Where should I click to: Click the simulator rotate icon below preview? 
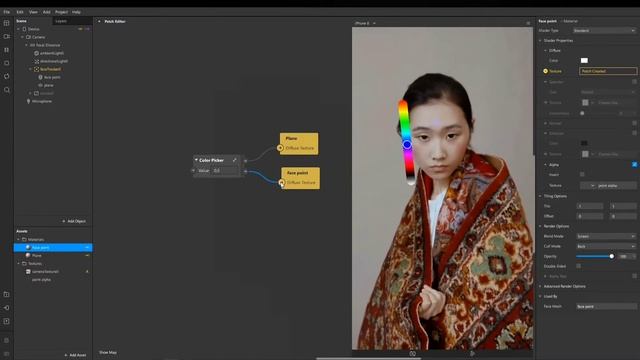tap(413, 354)
